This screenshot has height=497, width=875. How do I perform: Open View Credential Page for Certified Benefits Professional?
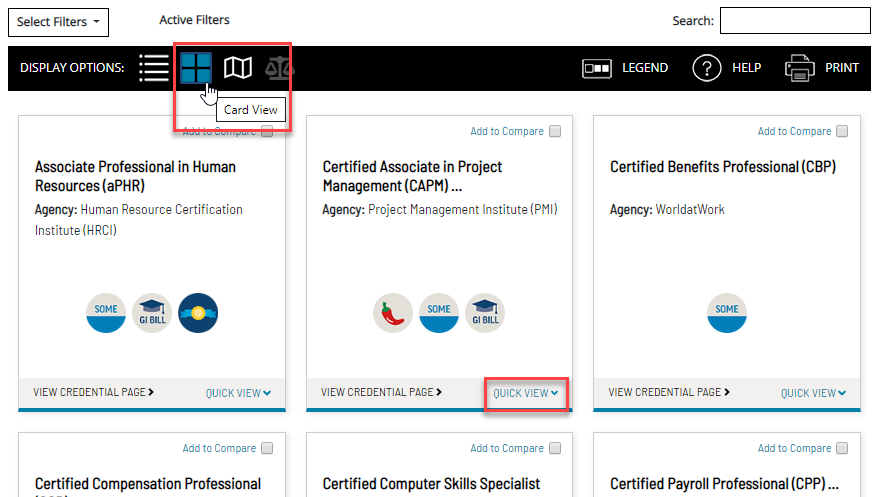pyautogui.click(x=669, y=392)
